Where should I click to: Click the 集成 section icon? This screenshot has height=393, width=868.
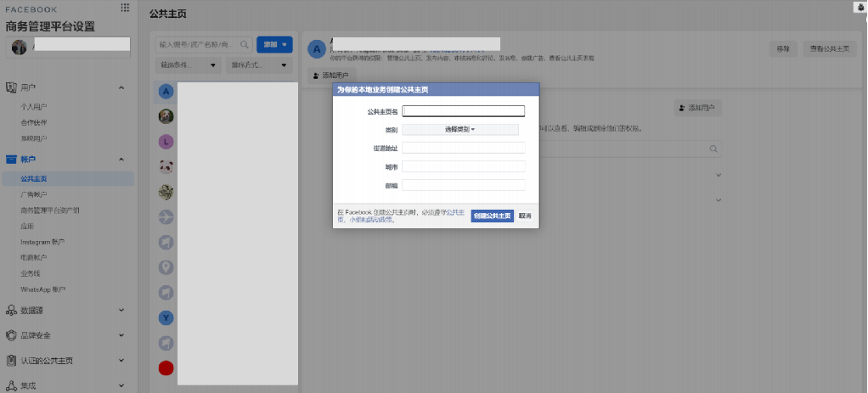click(x=11, y=386)
